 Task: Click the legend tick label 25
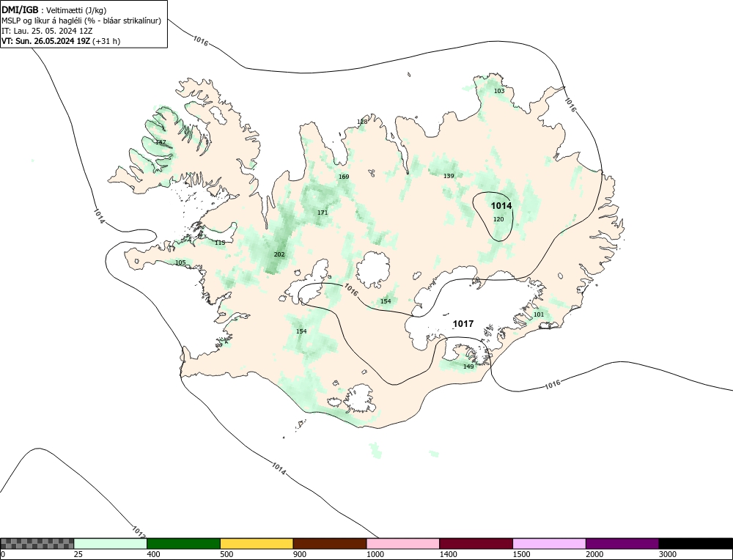pos(78,554)
